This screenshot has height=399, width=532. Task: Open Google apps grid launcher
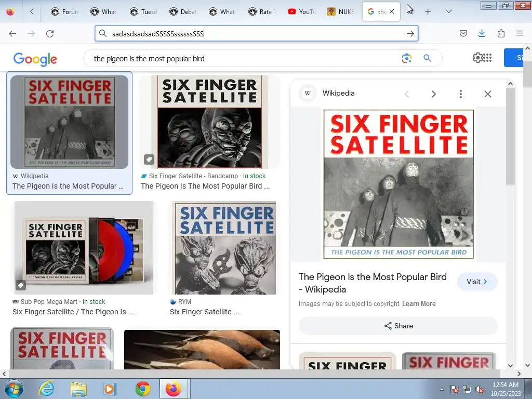[x=487, y=58]
